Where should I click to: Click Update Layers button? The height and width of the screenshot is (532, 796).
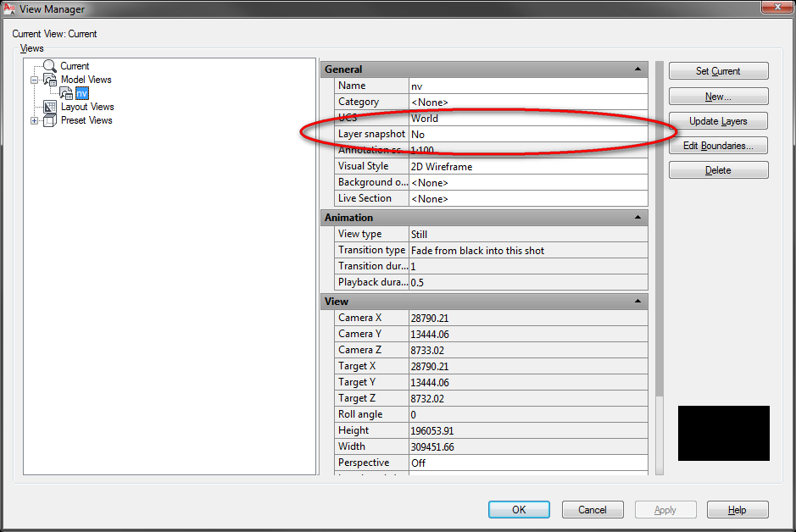click(x=718, y=121)
